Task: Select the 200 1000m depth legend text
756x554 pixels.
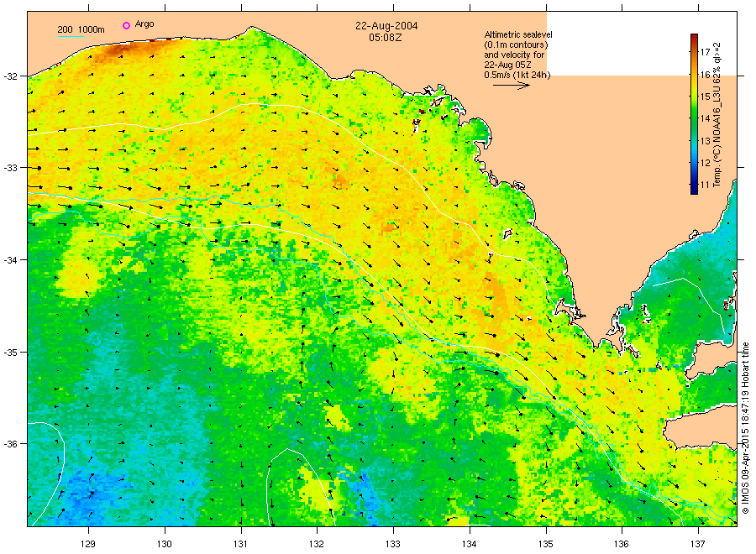Action: (81, 29)
